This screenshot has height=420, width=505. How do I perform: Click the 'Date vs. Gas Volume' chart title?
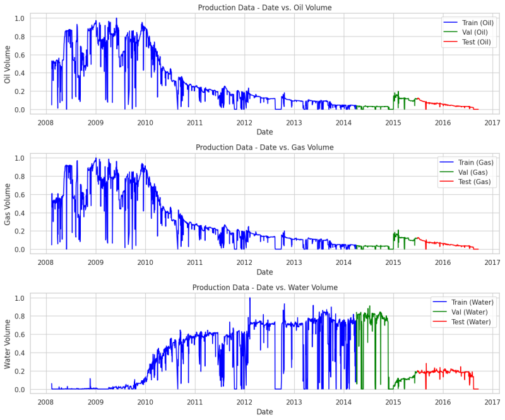[264, 148]
